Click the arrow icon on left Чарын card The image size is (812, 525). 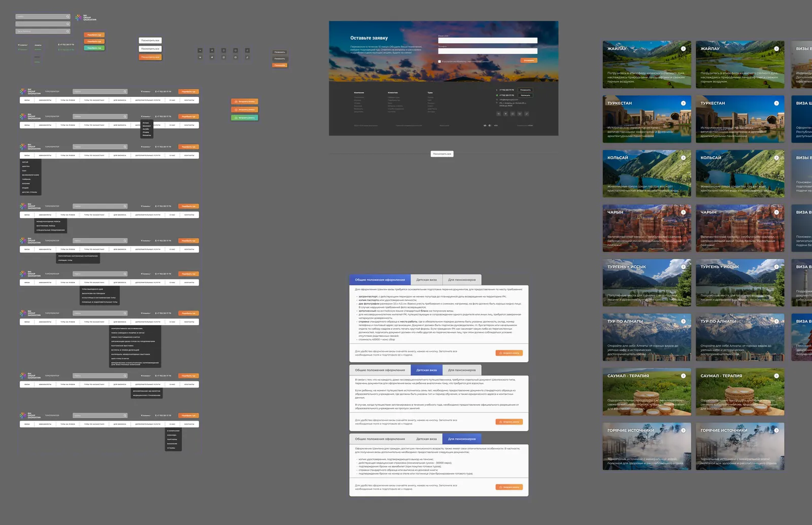pos(683,212)
